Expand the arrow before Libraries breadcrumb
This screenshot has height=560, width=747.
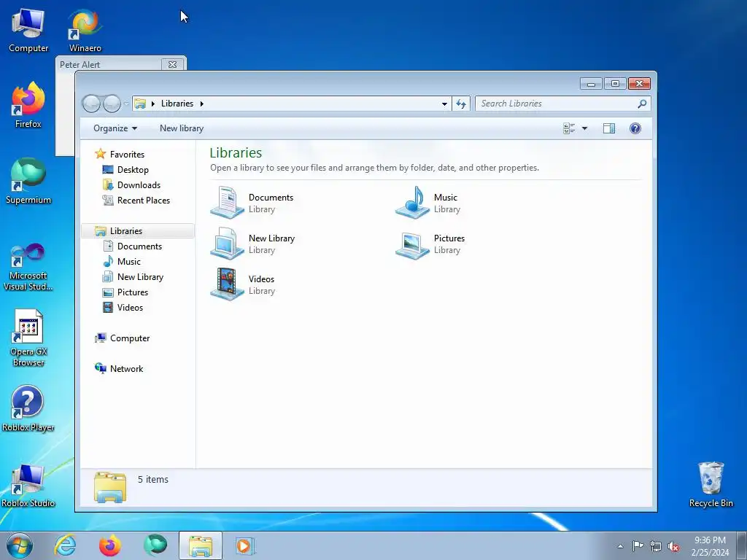tap(153, 104)
